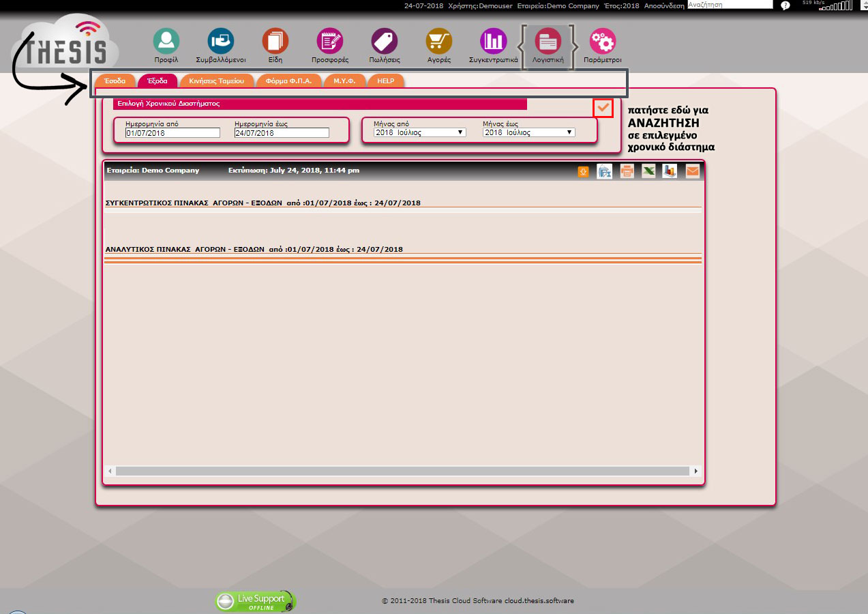The height and width of the screenshot is (614, 868).
Task: Open the Αγορές shopping cart icon
Action: point(438,42)
